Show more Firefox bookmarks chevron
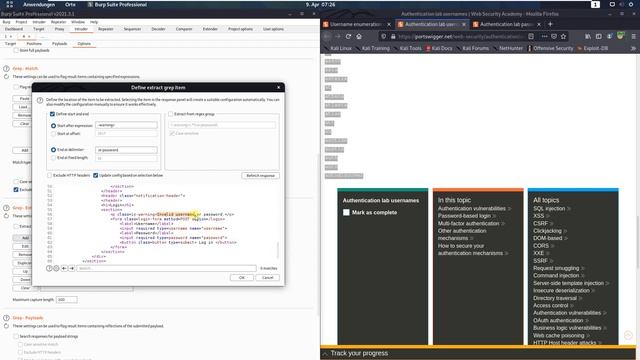 click(x=633, y=48)
